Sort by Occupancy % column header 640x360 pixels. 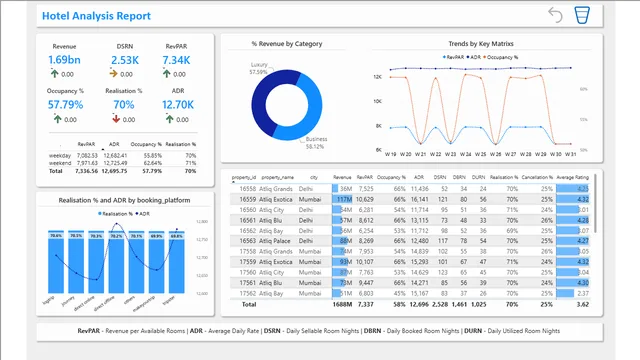click(391, 177)
